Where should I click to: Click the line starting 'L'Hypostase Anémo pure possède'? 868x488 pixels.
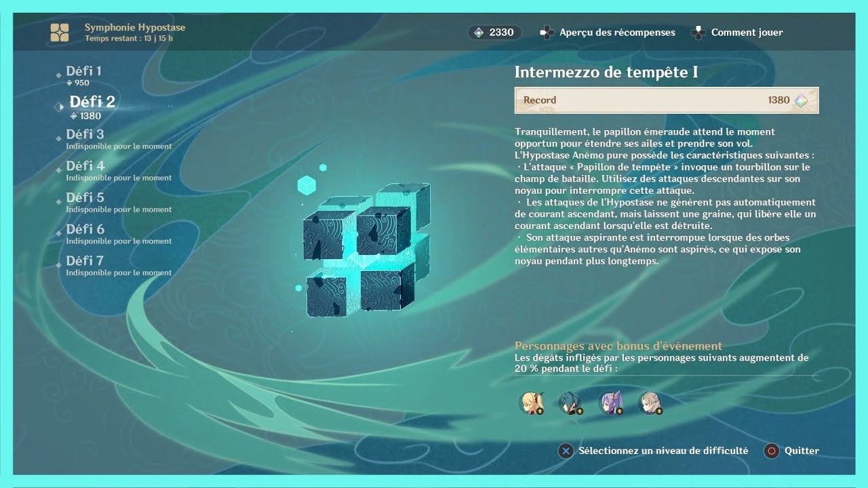pyautogui.click(x=665, y=155)
